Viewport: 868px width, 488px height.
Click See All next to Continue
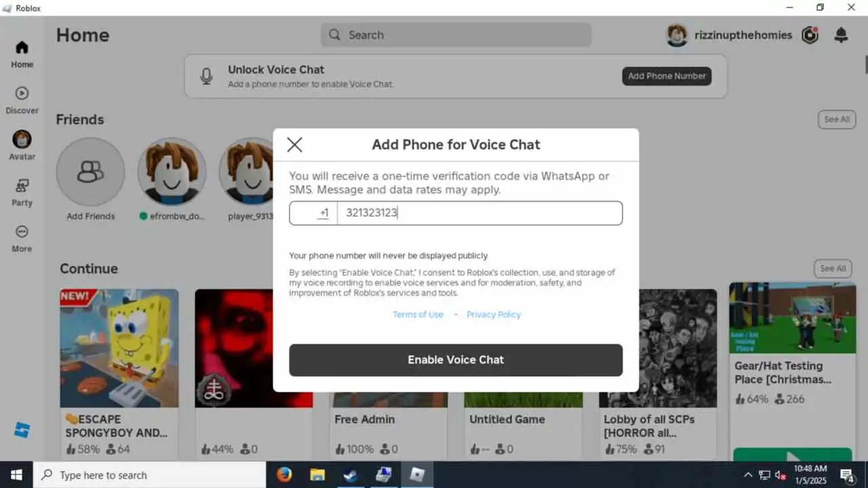[x=832, y=268]
